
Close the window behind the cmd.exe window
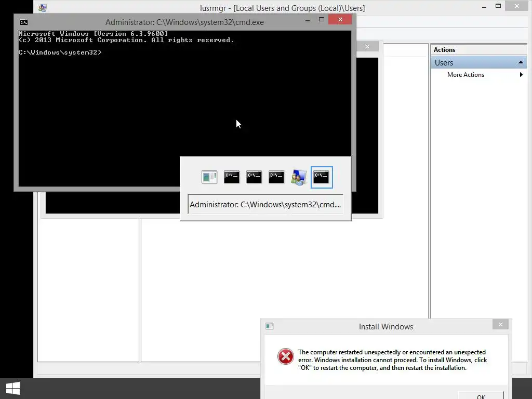(x=367, y=46)
